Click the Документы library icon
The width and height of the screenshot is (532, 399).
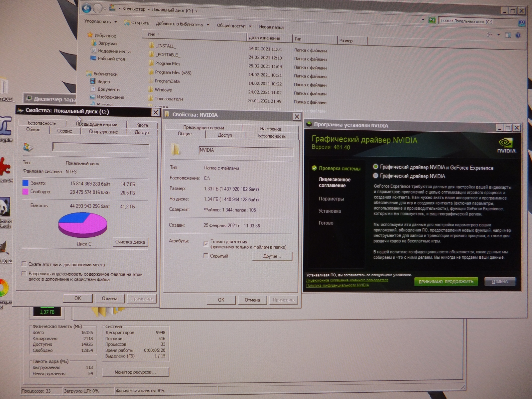tap(93, 89)
